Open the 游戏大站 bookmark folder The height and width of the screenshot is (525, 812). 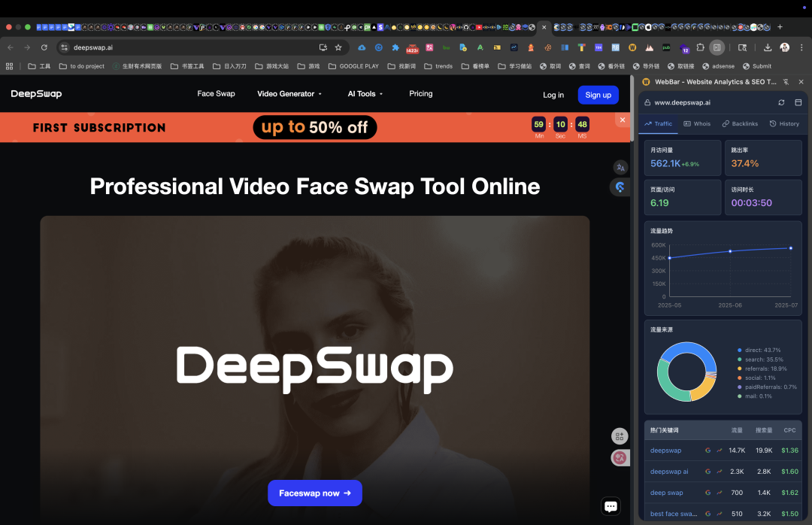click(272, 66)
